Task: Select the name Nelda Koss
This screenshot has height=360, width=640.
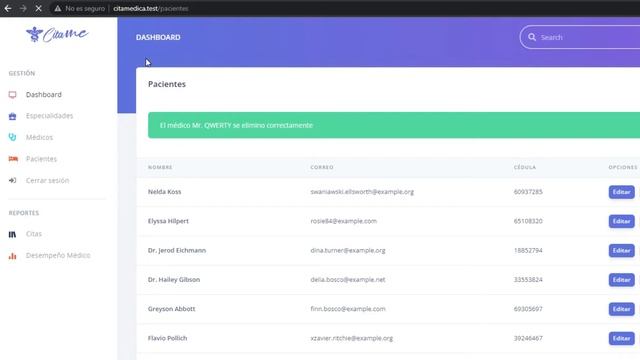Action: click(164, 192)
